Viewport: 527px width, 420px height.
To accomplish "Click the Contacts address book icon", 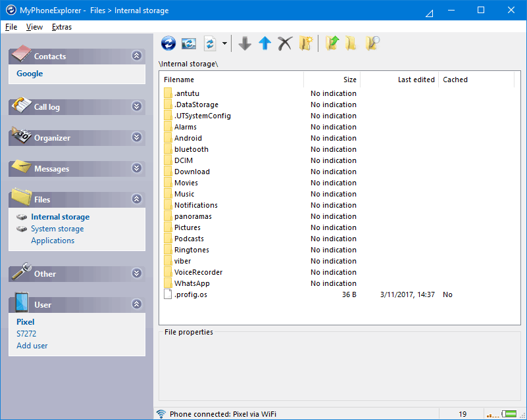I will (22, 54).
